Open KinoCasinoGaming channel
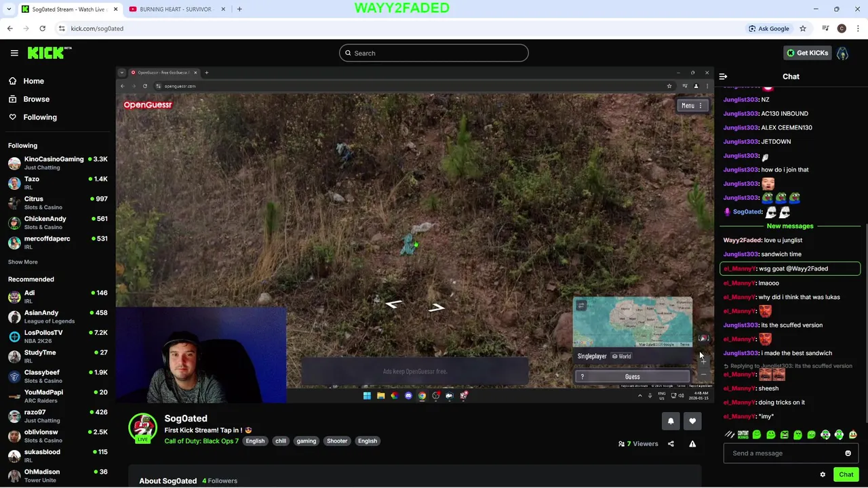Image resolution: width=868 pixels, height=488 pixels. (x=58, y=163)
